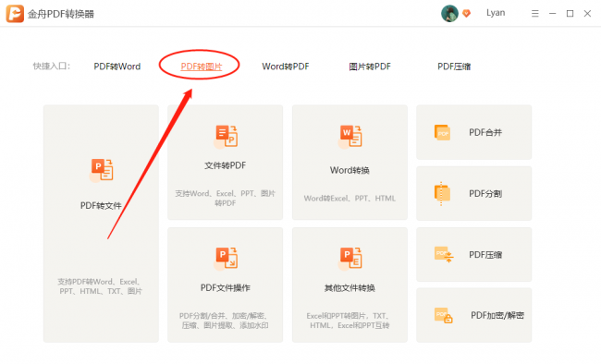This screenshot has width=601, height=364.
Task: Maximize the converter window
Action: point(570,14)
